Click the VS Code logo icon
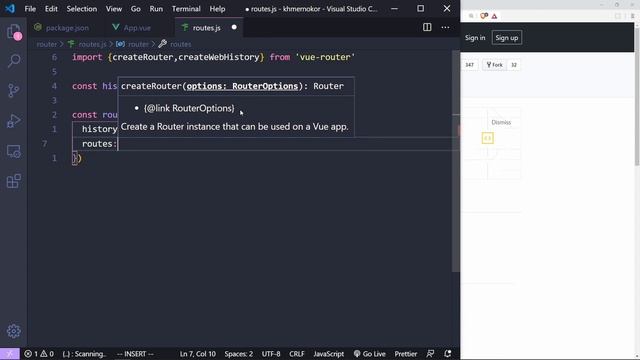640x360 pixels. point(10,9)
